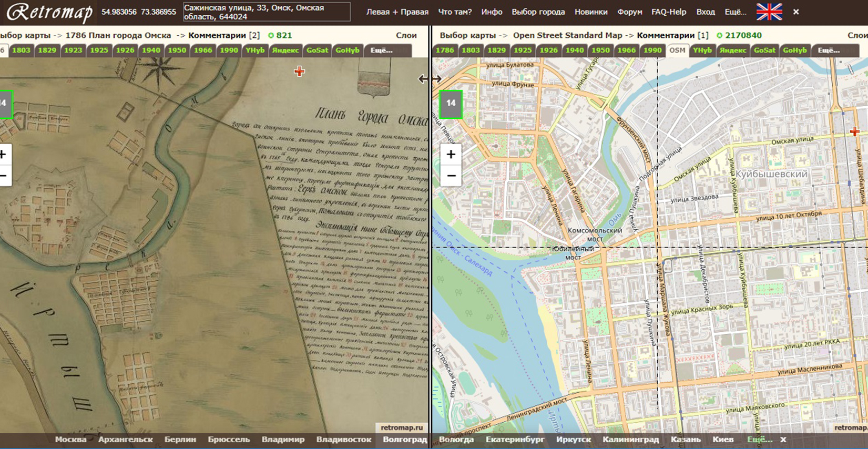Open 1786 План города Омска map selector
Image resolution: width=868 pixels, height=449 pixels.
tap(118, 35)
